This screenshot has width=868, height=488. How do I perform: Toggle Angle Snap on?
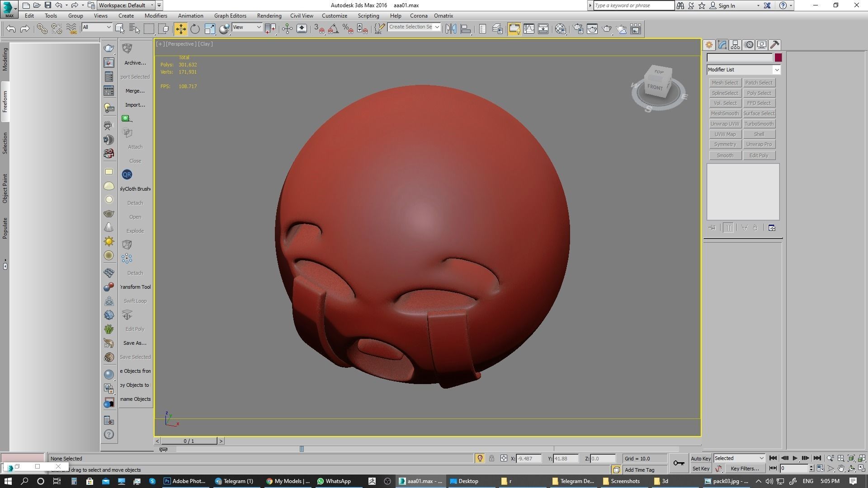(x=334, y=29)
